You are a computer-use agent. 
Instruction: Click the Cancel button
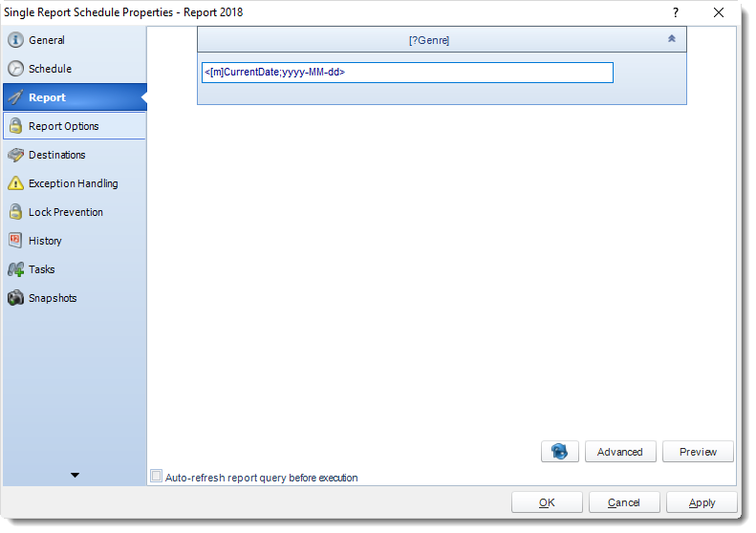pos(624,502)
